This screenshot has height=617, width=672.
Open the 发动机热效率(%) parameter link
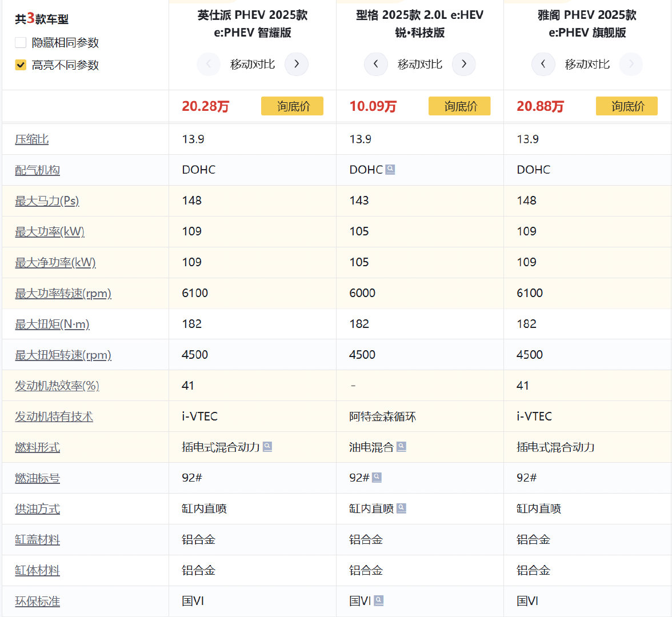click(x=57, y=386)
